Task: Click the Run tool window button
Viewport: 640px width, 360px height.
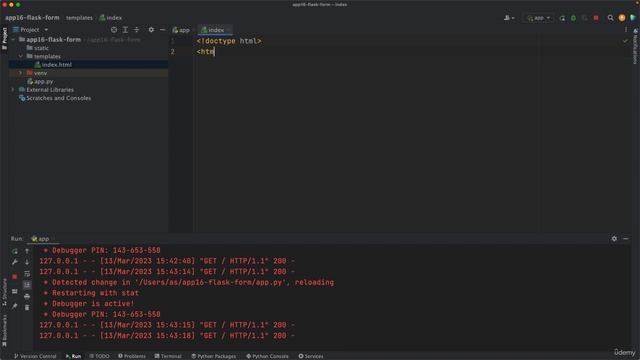Action: (73, 356)
